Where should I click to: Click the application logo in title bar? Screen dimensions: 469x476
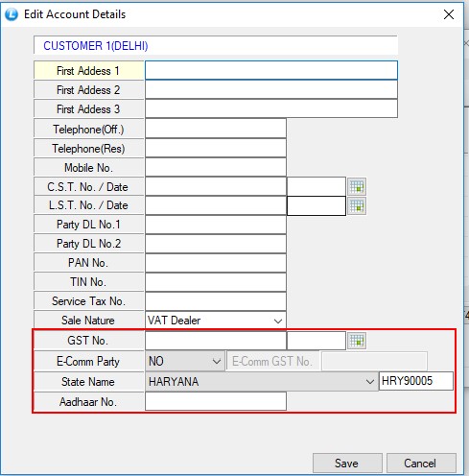12,14
